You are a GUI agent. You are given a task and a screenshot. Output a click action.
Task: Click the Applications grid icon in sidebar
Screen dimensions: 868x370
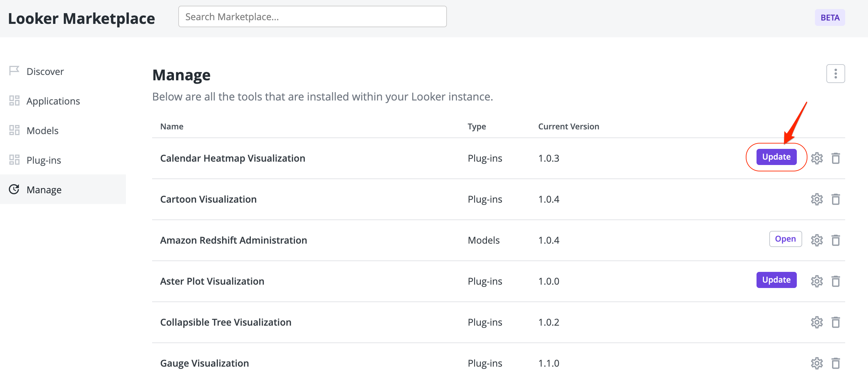click(x=14, y=100)
